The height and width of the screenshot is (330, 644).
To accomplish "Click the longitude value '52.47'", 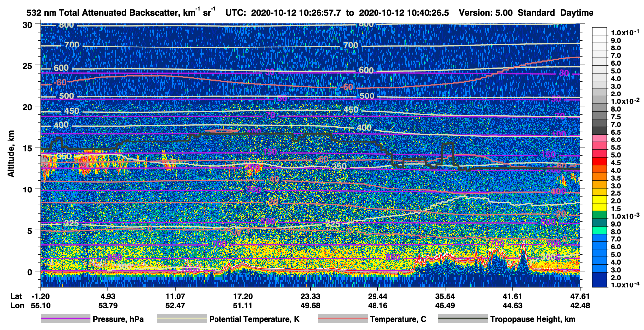I will 175,306.
